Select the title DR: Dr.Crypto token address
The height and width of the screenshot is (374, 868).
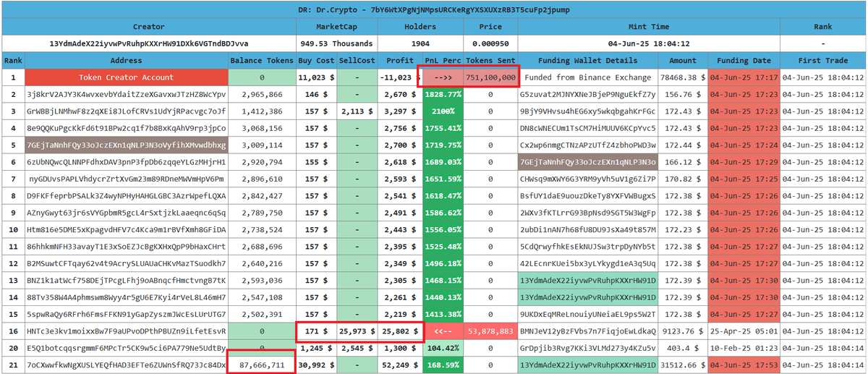(x=434, y=9)
